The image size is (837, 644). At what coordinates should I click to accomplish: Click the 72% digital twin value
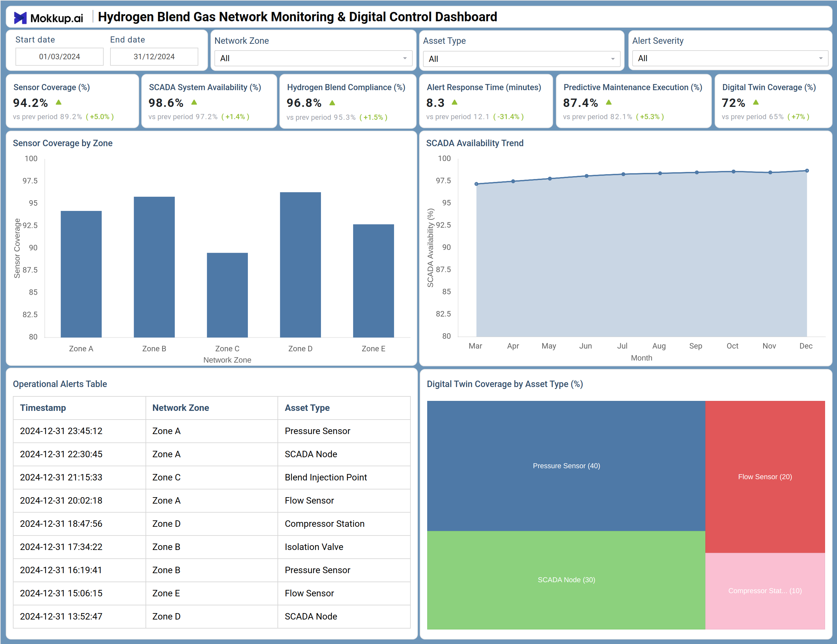[733, 103]
